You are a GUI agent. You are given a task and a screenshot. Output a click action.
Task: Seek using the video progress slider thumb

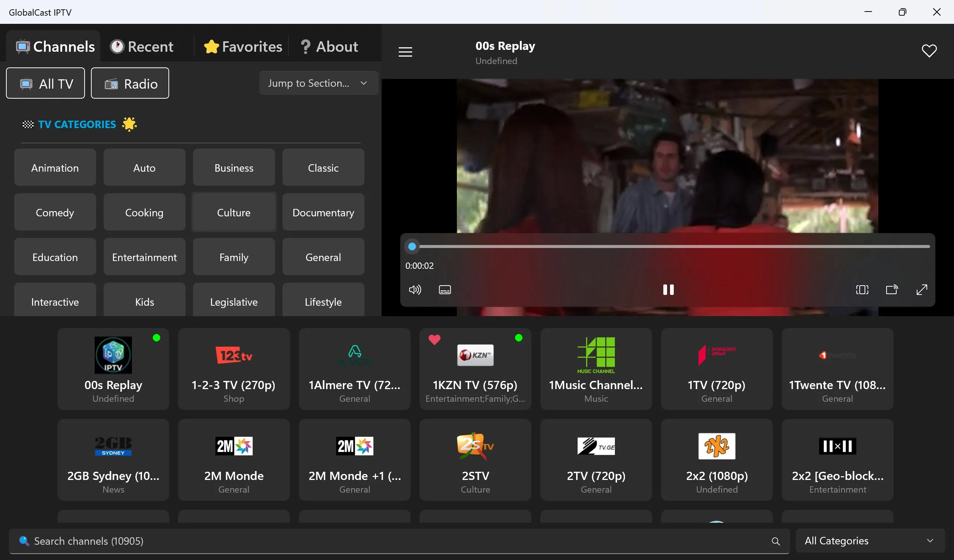pyautogui.click(x=412, y=247)
